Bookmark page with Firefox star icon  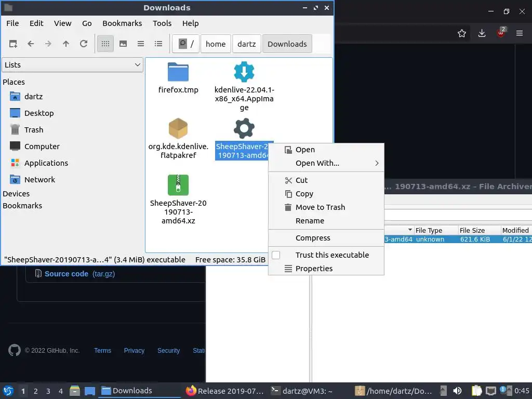462,33
